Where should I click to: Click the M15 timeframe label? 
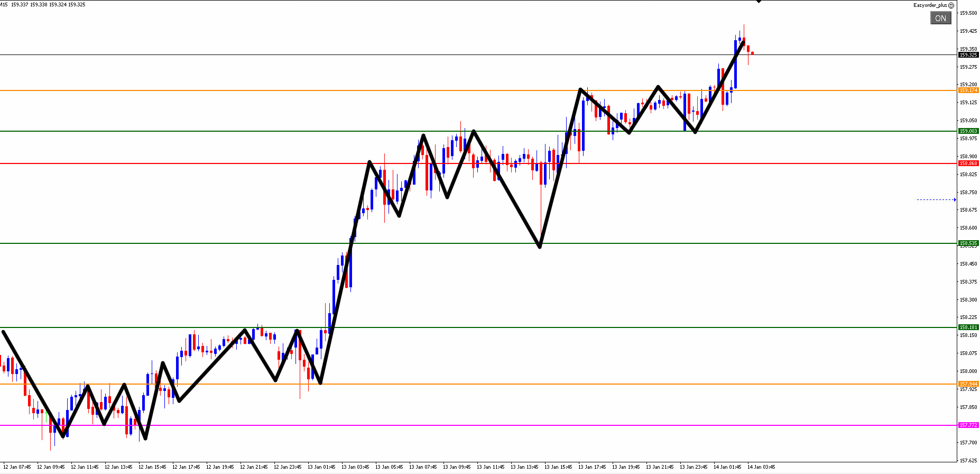[4, 5]
